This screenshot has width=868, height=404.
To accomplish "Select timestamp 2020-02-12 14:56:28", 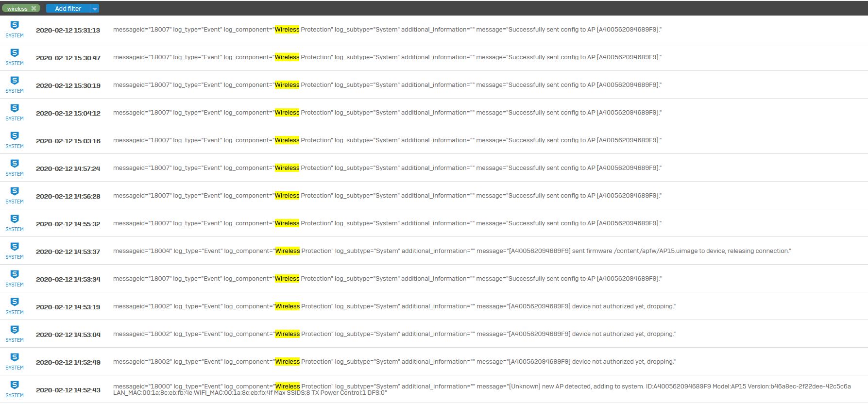I will pos(68,196).
